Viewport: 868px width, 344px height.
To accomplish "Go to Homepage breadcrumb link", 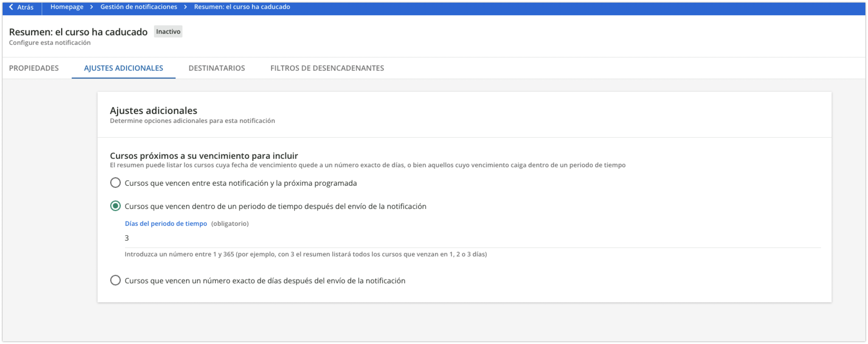I will [x=67, y=7].
